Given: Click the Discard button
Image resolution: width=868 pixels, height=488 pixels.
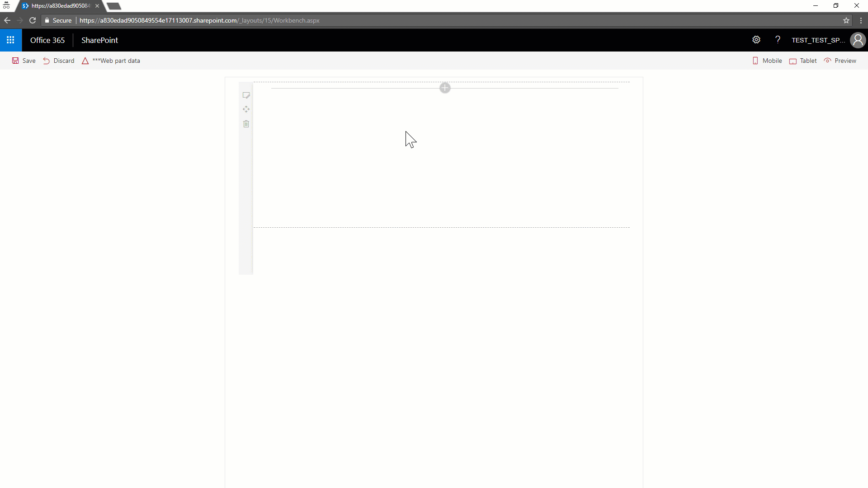Looking at the screenshot, I should point(58,60).
